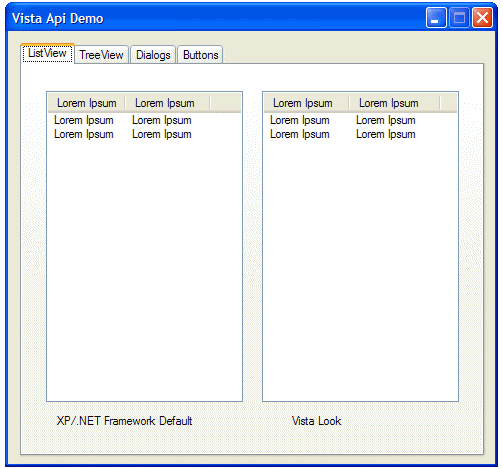Viewport: 503px width, 469px height.
Task: Select first row in Vista Look list
Action: [x=300, y=120]
